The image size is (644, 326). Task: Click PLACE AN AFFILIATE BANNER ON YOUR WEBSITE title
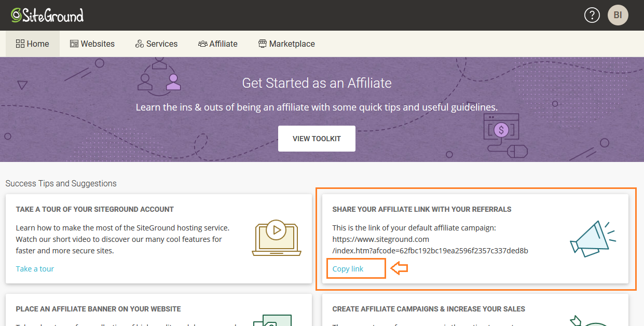[x=99, y=309]
